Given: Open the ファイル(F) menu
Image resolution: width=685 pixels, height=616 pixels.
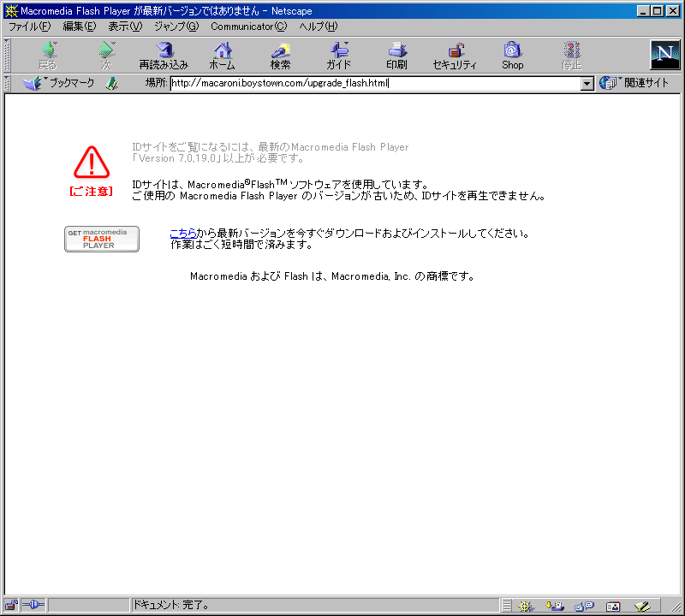Looking at the screenshot, I should click(30, 27).
